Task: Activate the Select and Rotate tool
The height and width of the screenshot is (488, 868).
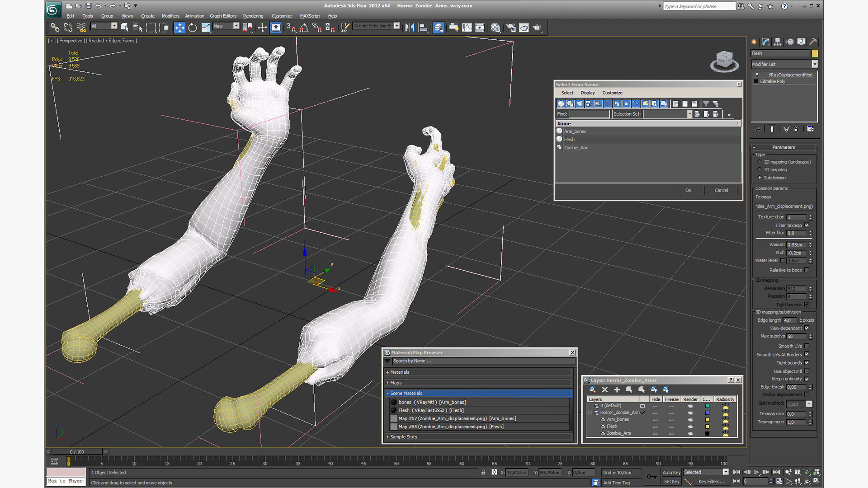Action: pyautogui.click(x=193, y=28)
